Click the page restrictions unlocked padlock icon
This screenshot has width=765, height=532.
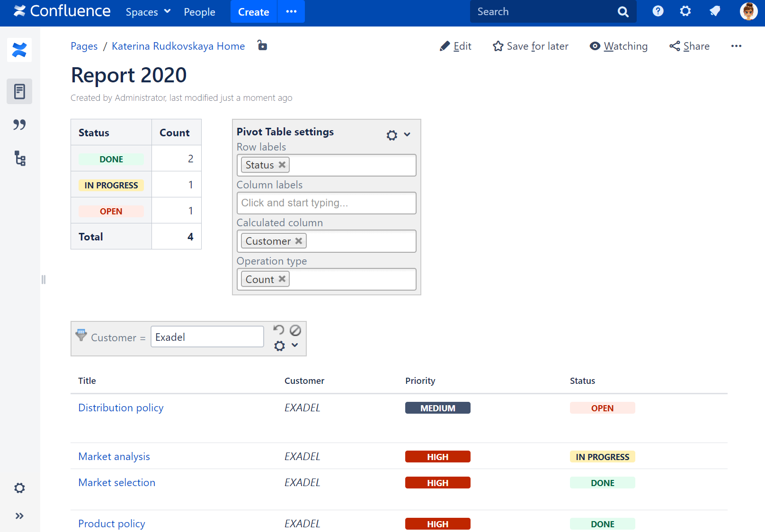262,45
